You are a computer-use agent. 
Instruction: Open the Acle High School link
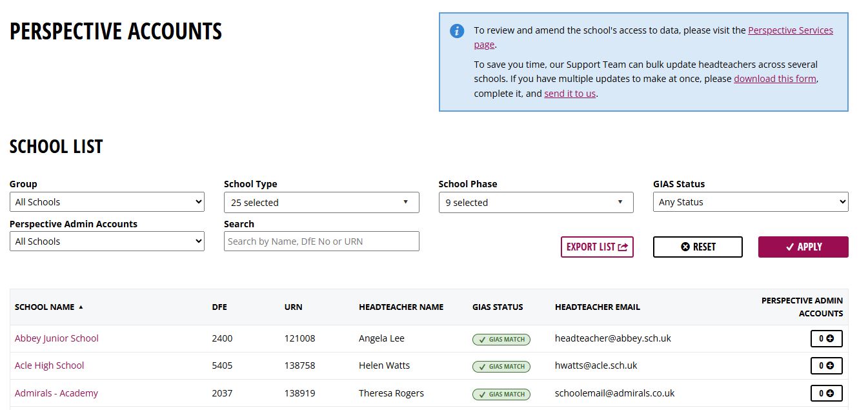[50, 365]
